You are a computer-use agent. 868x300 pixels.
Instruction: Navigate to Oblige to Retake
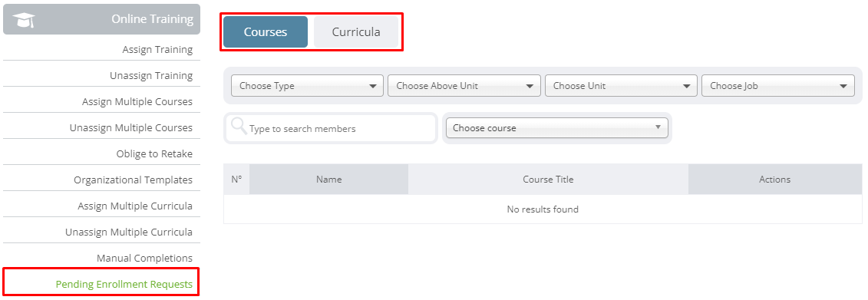coord(154,154)
